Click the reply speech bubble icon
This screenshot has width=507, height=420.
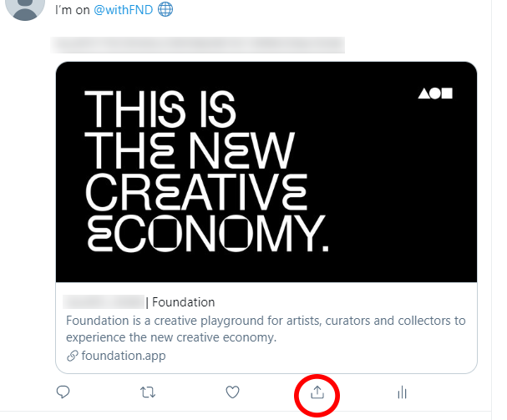point(63,392)
